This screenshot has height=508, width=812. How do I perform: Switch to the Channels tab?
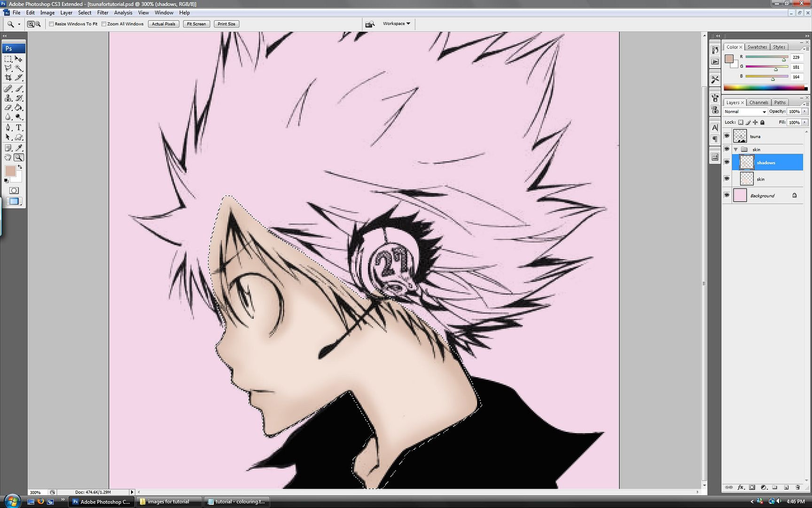[758, 103]
